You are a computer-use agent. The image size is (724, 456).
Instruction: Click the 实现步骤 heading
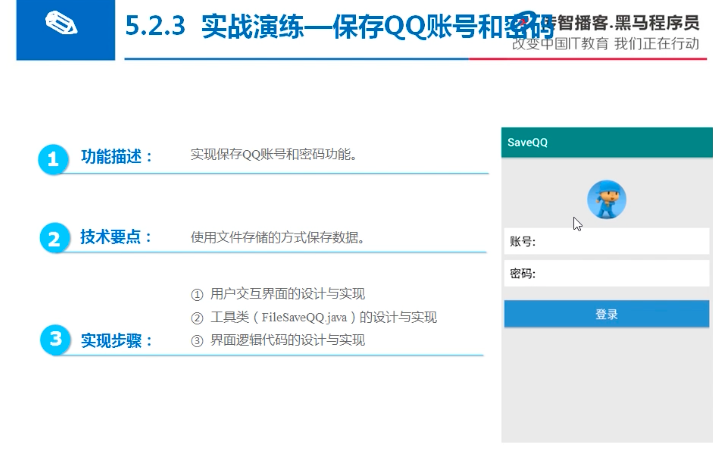116,341
